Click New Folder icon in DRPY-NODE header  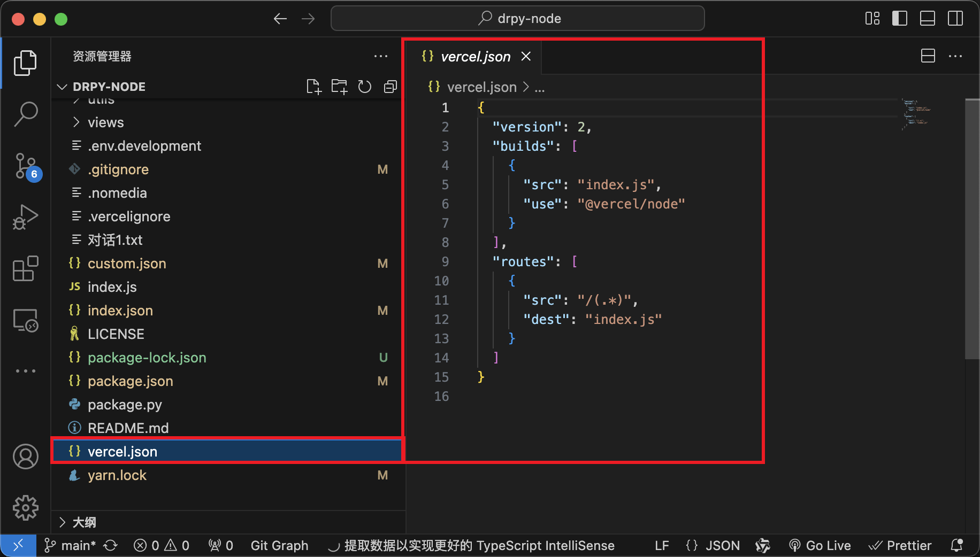click(x=339, y=87)
